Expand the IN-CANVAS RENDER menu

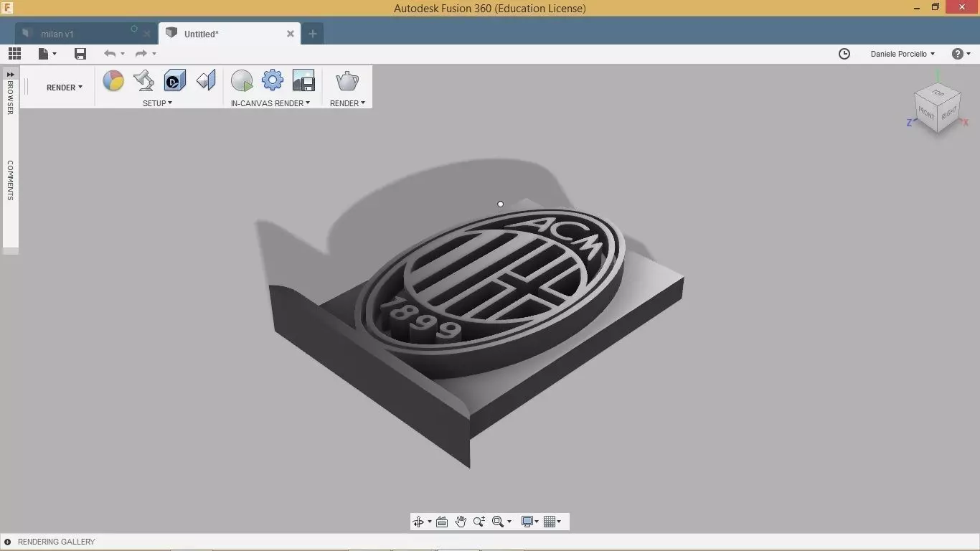[270, 103]
